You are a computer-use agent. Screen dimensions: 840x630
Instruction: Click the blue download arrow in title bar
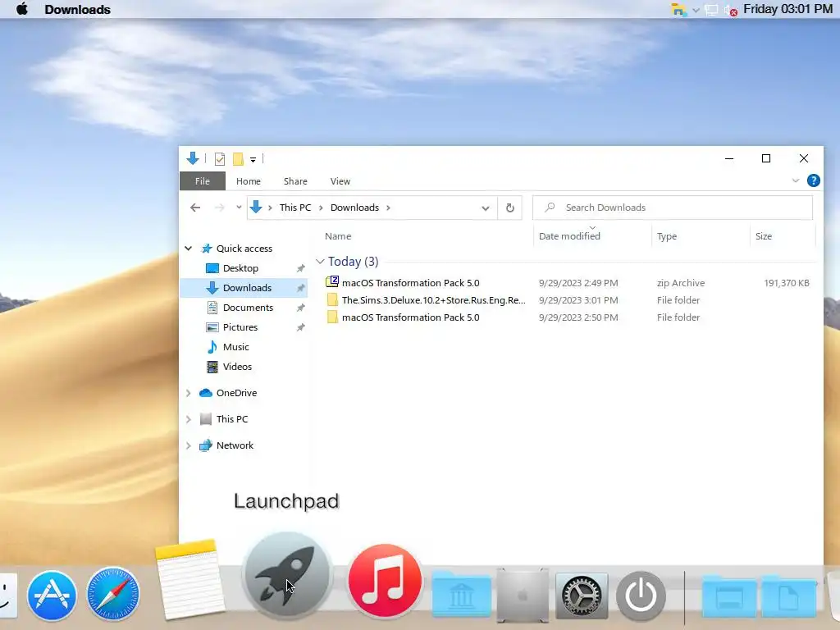coord(193,158)
